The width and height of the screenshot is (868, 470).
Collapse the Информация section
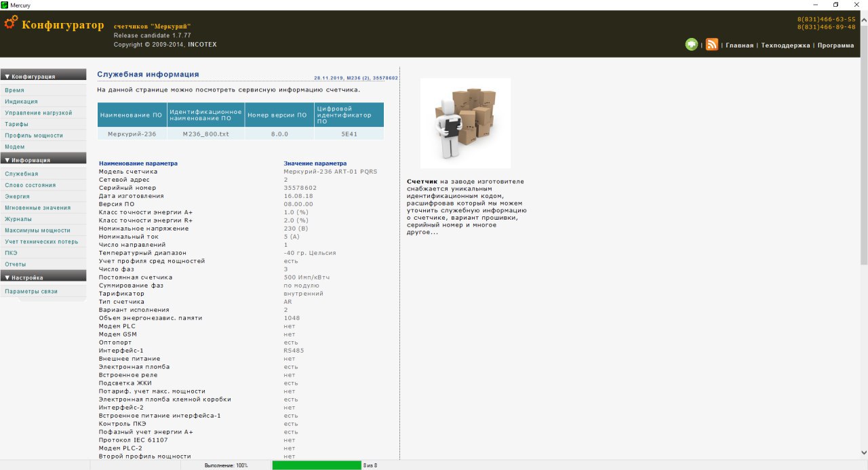43,160
